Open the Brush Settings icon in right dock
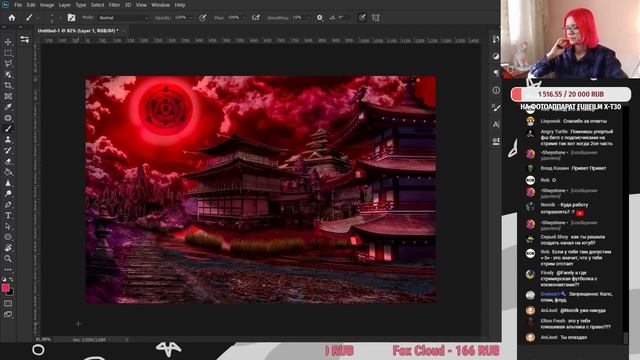The image size is (640, 360). (496, 107)
